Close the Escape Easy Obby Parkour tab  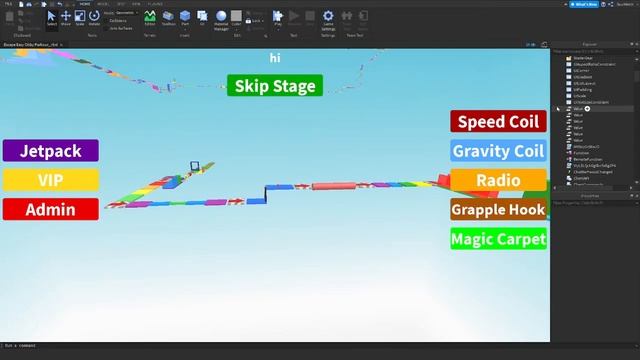pos(62,44)
